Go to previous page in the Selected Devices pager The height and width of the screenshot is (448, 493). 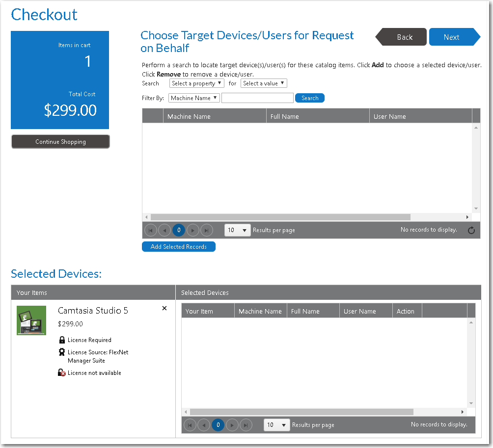(x=204, y=425)
